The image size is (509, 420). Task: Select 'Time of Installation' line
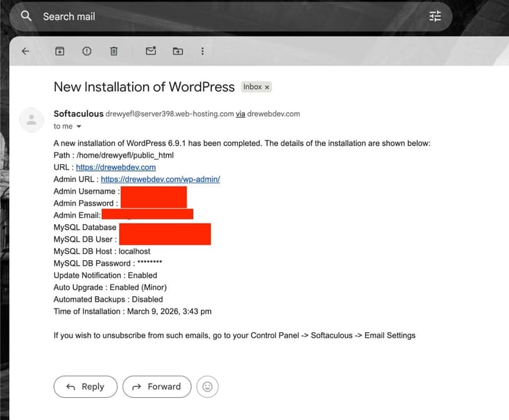pos(133,311)
